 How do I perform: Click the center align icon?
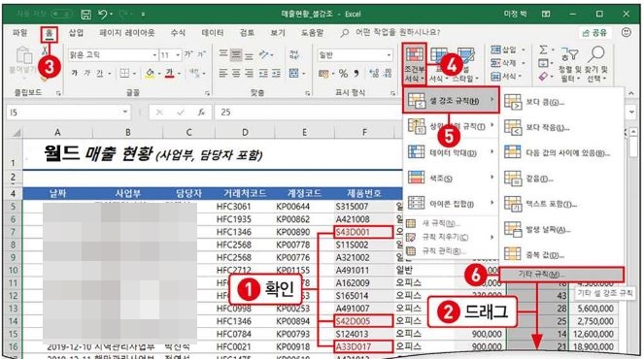(x=236, y=73)
